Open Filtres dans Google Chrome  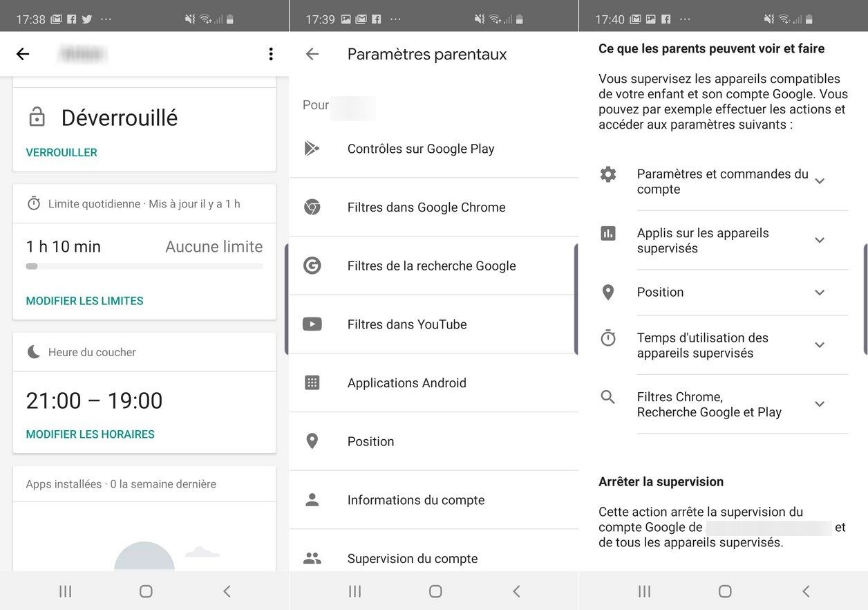[x=426, y=207]
